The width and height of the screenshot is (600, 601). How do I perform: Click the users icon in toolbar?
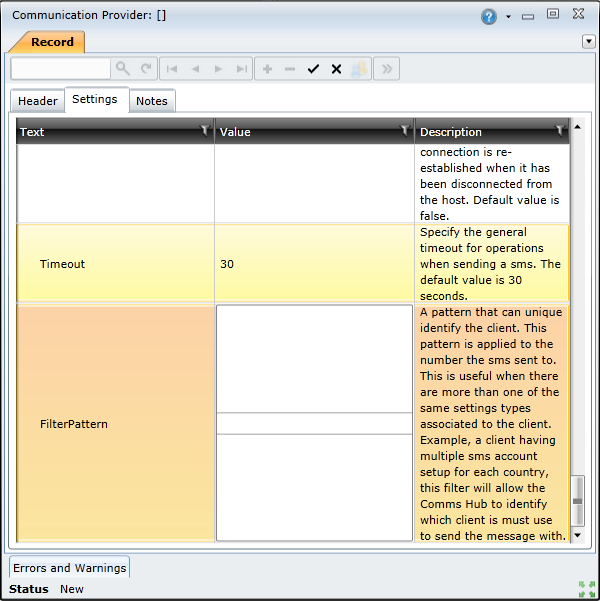click(359, 69)
